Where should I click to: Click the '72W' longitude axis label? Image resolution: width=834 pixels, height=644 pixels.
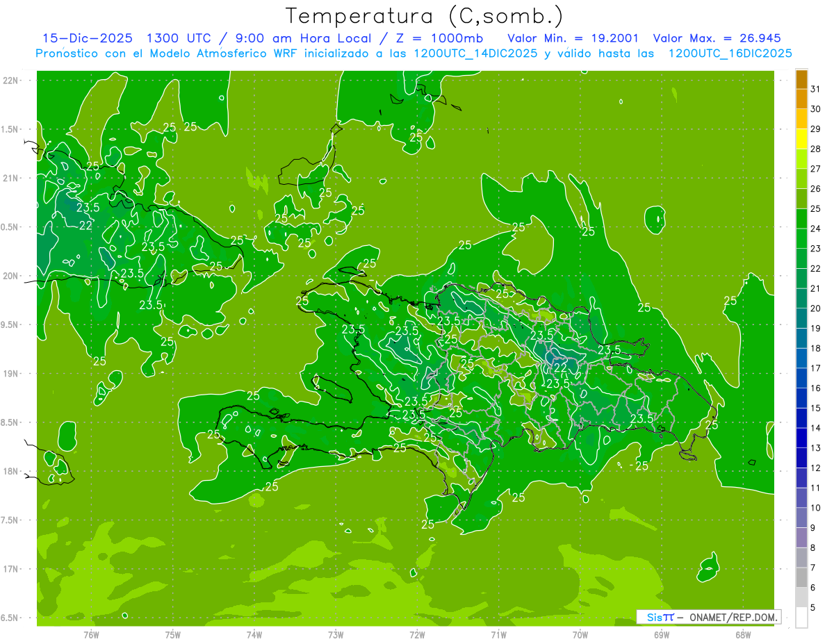point(417,634)
